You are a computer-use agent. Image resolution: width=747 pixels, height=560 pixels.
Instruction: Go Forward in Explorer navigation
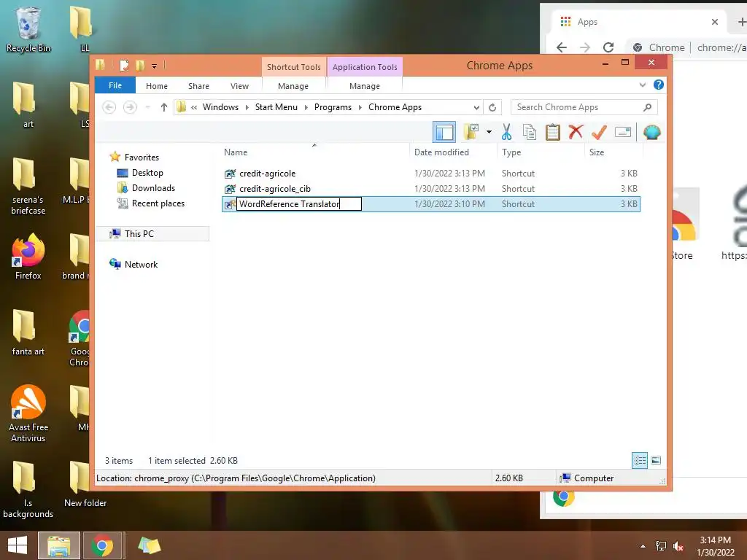[130, 107]
